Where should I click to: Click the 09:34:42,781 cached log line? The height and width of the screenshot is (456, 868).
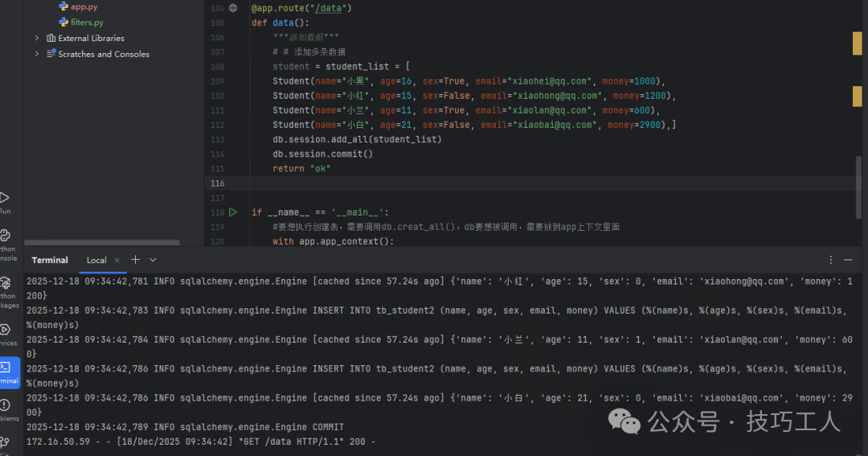pyautogui.click(x=440, y=288)
